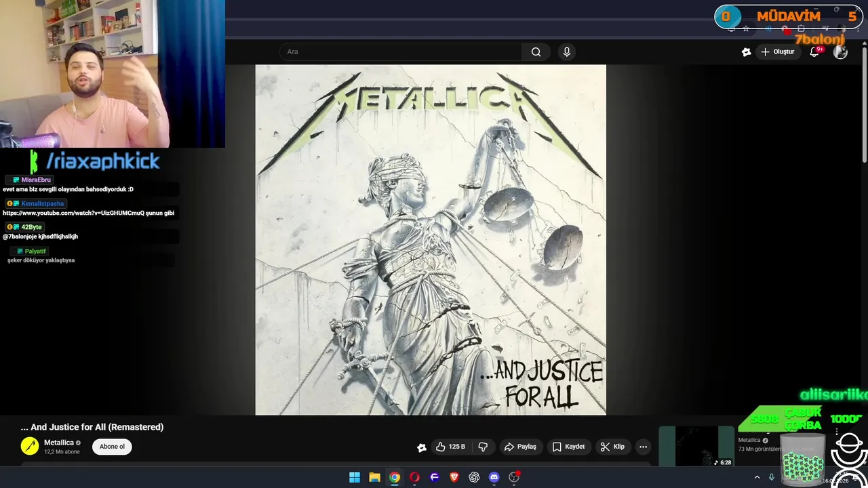Viewport: 868px width, 488px height.
Task: Open the recommended video thumbnail showing 6:28
Action: (x=696, y=446)
